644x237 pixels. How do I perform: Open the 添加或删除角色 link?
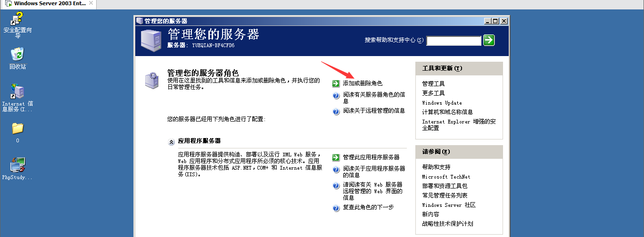(x=363, y=83)
